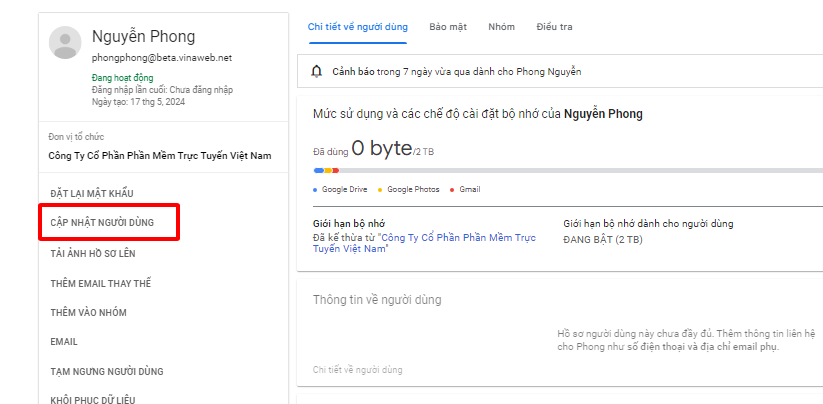Open the Chi tiết về người dùng tab
This screenshot has width=823, height=404.
(x=357, y=27)
